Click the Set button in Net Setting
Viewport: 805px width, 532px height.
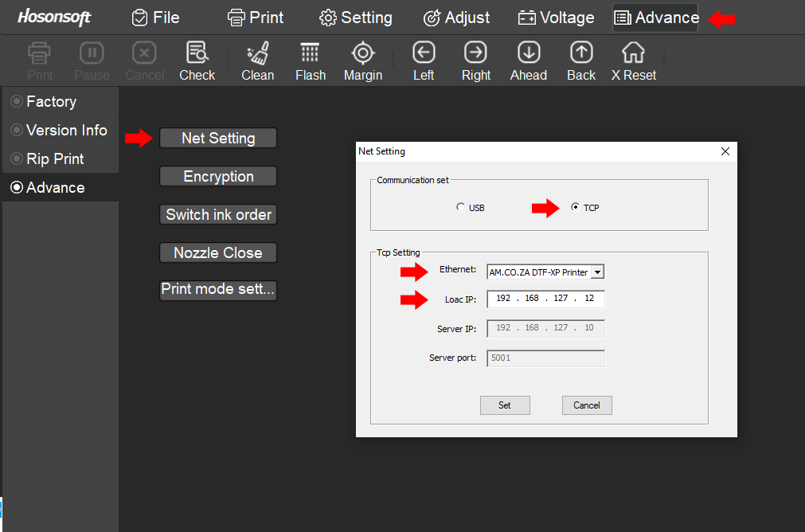504,405
